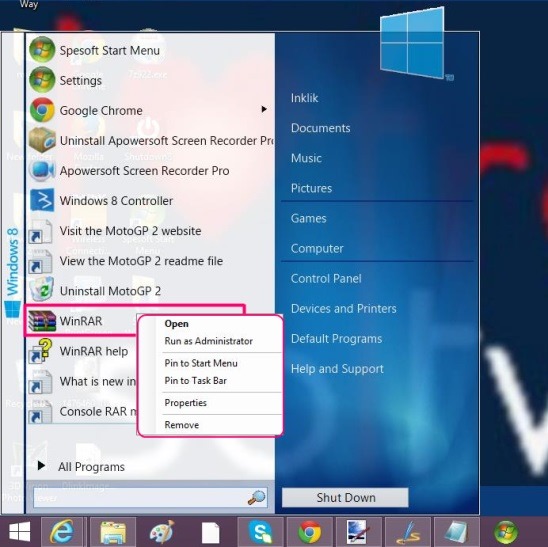
Task: Expand Google Chrome submenu arrow
Action: 264,109
